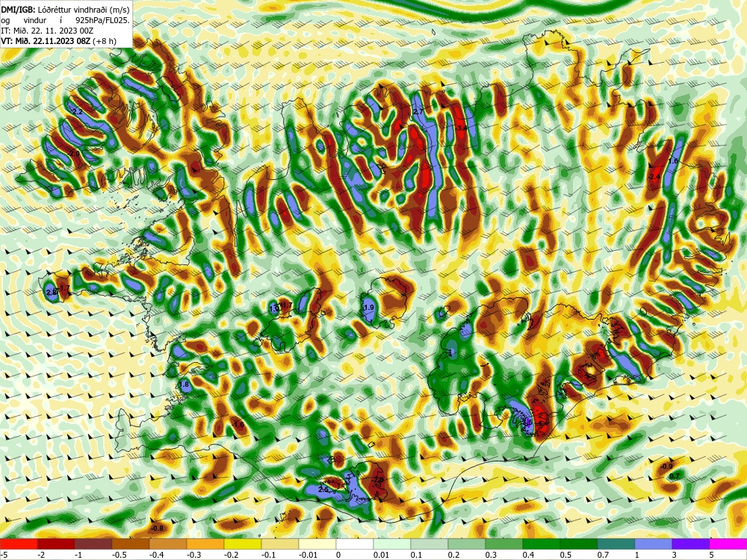Pick the palest green swatch labeled 0.01
This screenshot has width=747, height=560.
[x=392, y=544]
